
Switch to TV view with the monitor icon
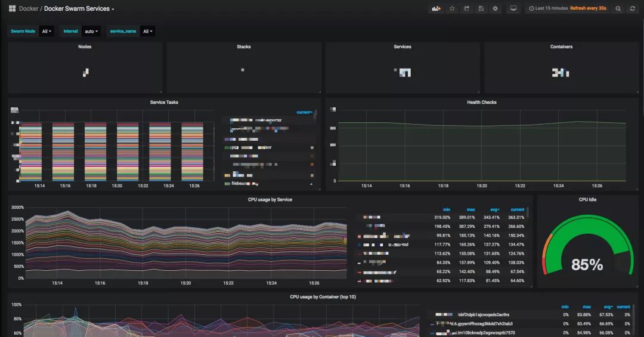[x=513, y=8]
